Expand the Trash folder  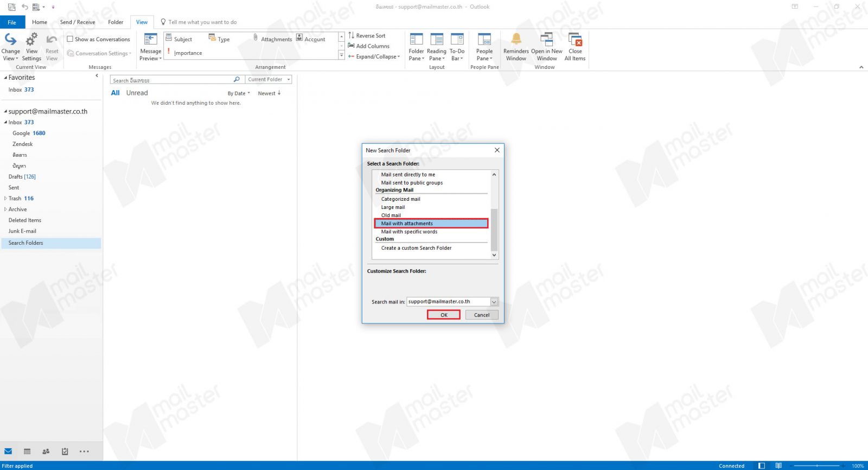(5, 198)
